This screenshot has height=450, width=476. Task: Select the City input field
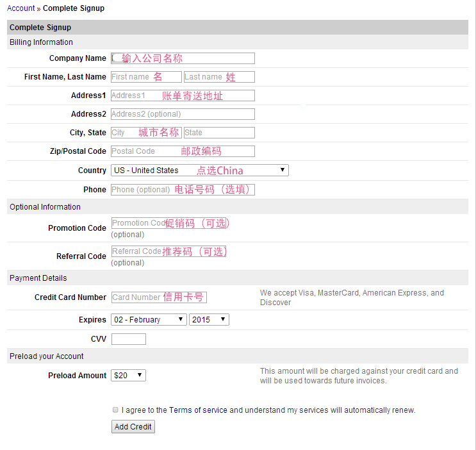point(146,133)
